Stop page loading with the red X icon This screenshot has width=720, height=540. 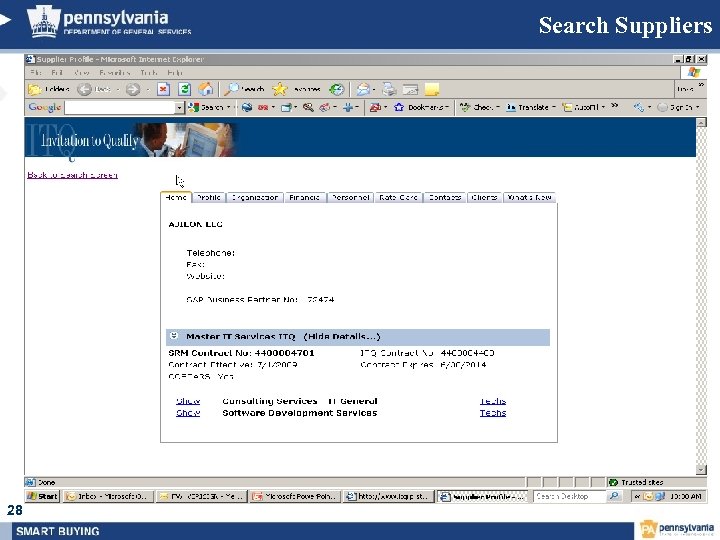pos(163,89)
